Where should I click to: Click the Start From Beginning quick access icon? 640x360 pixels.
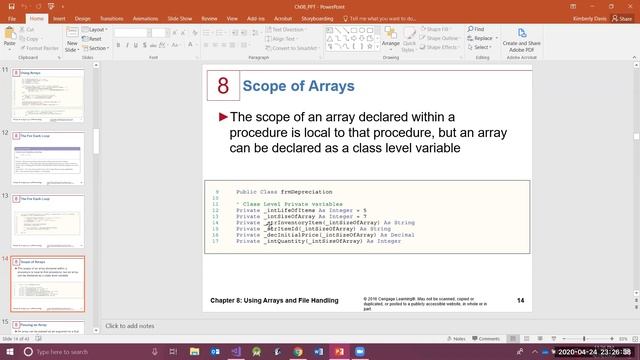point(51,7)
